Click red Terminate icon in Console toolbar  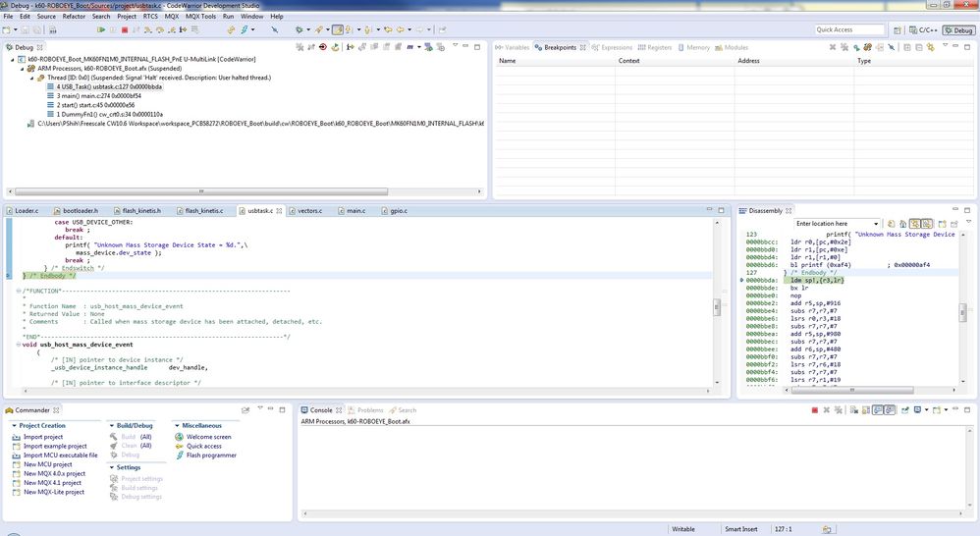pyautogui.click(x=814, y=409)
